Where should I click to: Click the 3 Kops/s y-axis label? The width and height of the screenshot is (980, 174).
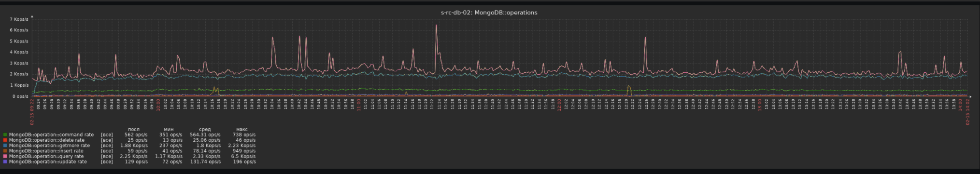click(x=19, y=64)
